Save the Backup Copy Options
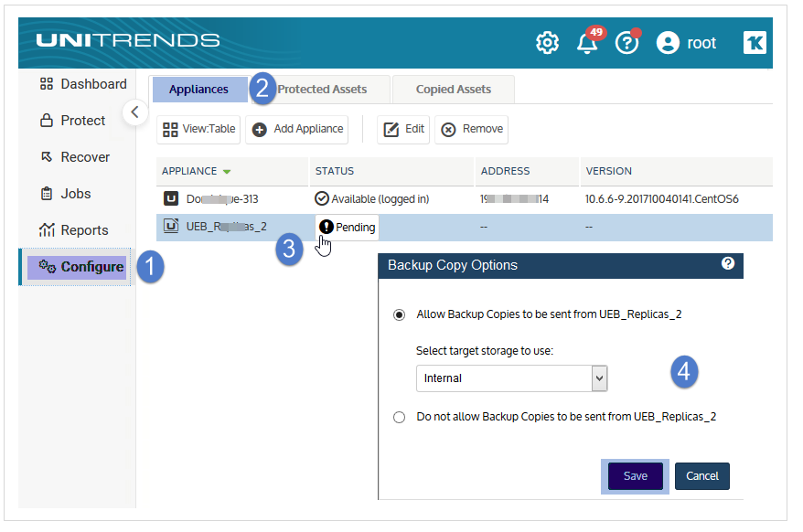The height and width of the screenshot is (532, 803). point(636,476)
